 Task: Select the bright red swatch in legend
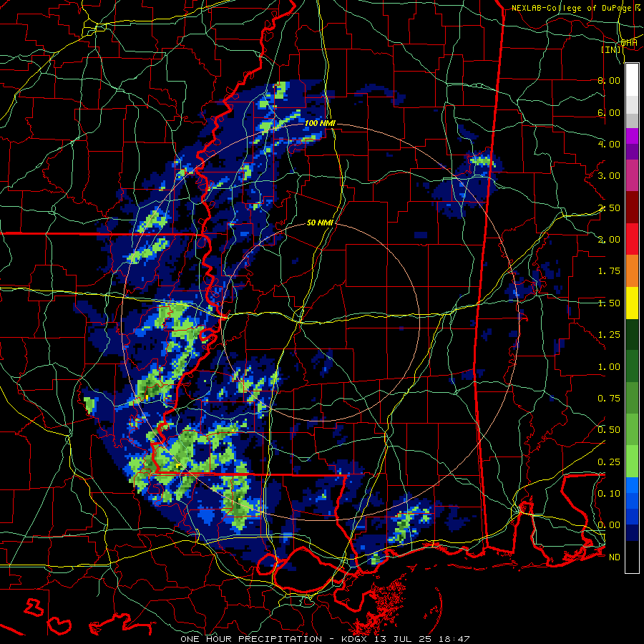(x=632, y=239)
